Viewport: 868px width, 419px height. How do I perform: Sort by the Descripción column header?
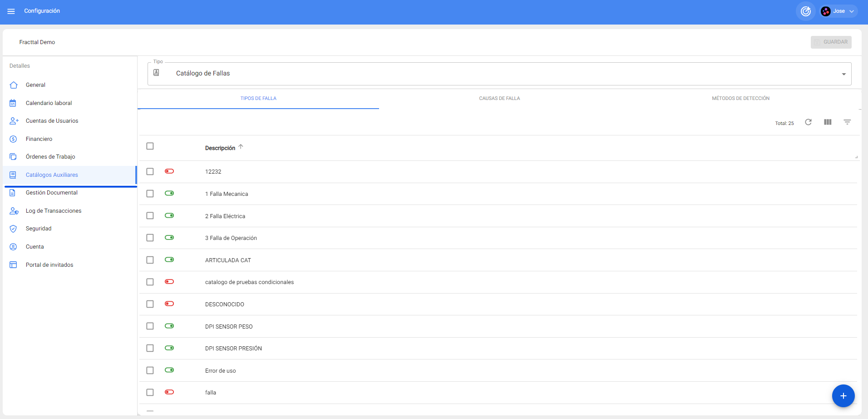(220, 148)
